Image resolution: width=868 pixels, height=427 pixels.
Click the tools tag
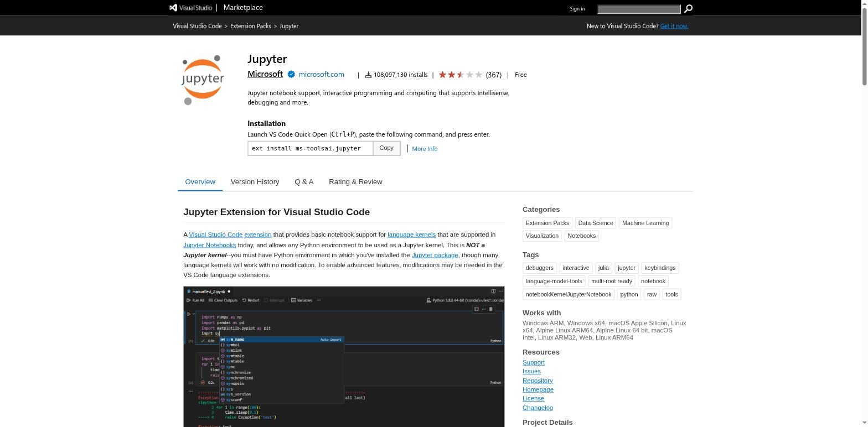pyautogui.click(x=671, y=294)
